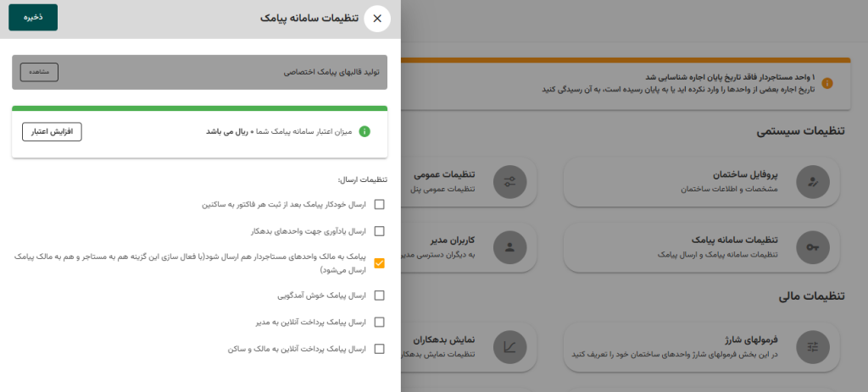Click the charge formulas (فرمولهای شارژ) icon
The image size is (868, 392).
pyautogui.click(x=813, y=345)
